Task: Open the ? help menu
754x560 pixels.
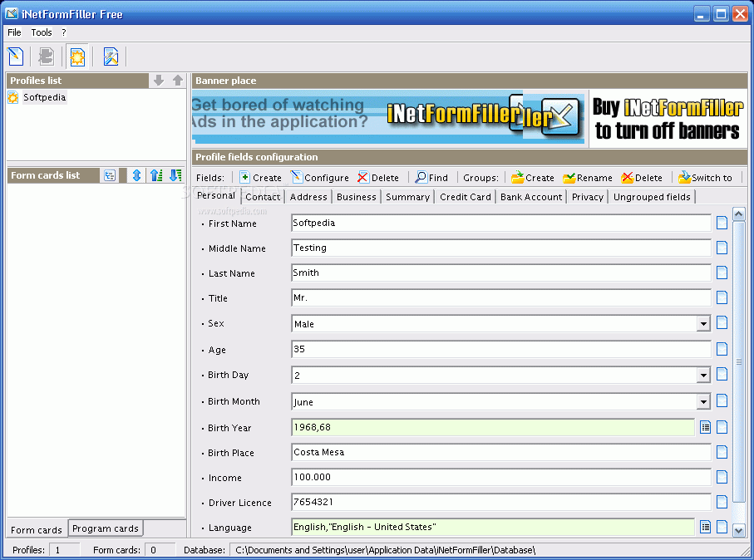Action: pos(63,32)
